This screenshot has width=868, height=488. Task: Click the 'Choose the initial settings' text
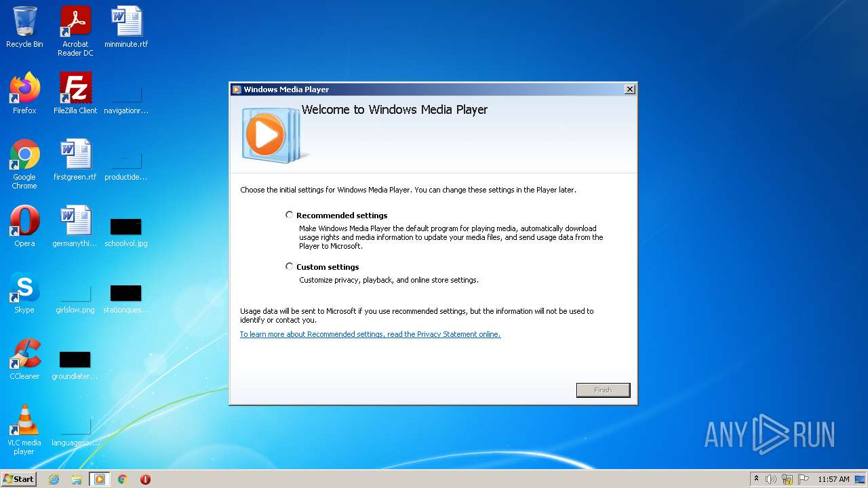408,190
